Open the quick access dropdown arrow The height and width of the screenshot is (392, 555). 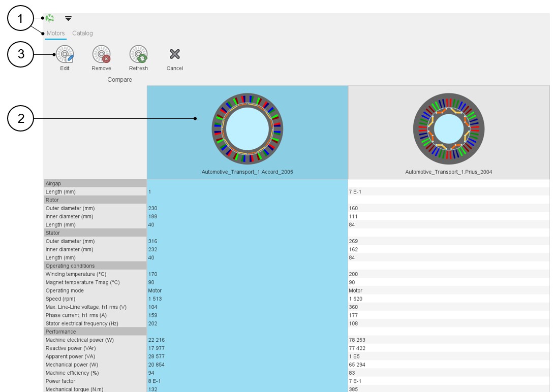[68, 18]
